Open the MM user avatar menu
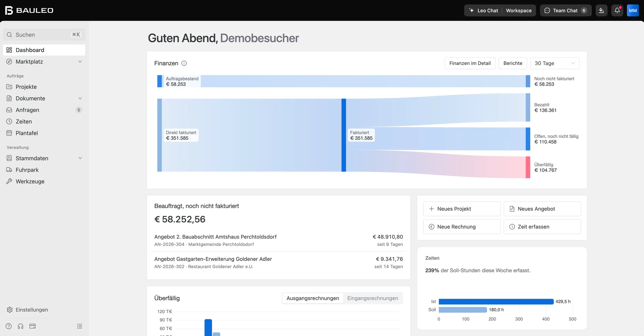The width and height of the screenshot is (644, 336). 633,10
